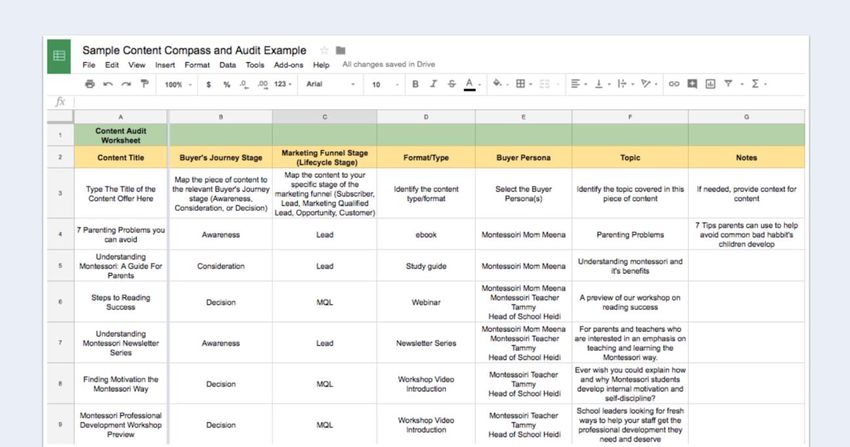The width and height of the screenshot is (850, 447).
Task: Open the Insert menu
Action: 165,65
